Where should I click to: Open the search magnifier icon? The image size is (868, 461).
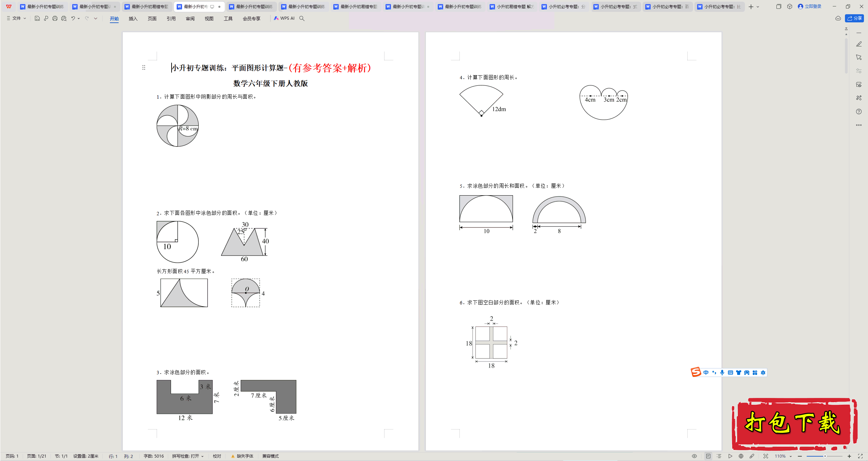coord(302,18)
